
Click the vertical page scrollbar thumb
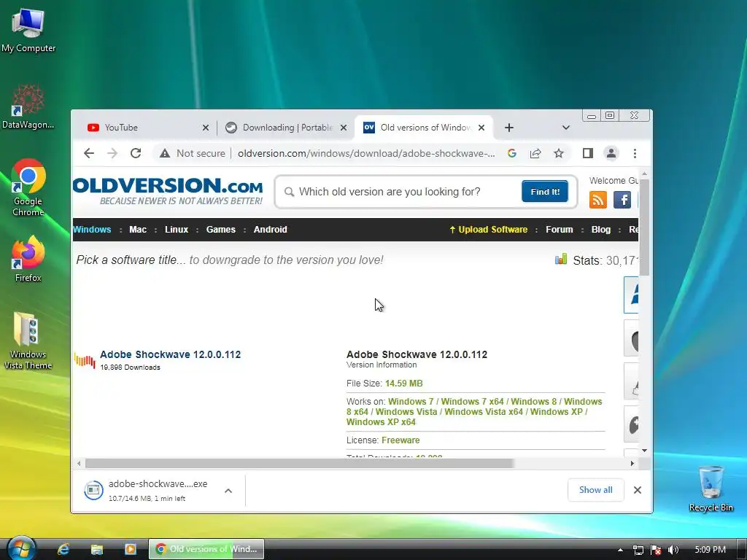(644, 227)
